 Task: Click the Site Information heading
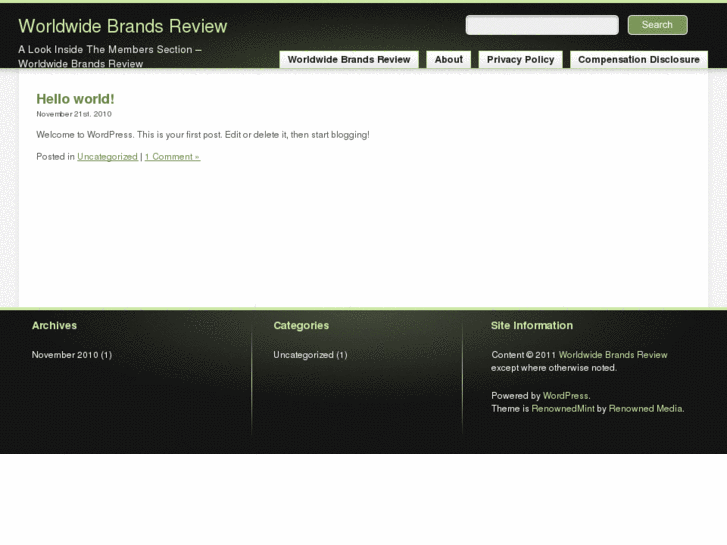(x=532, y=326)
